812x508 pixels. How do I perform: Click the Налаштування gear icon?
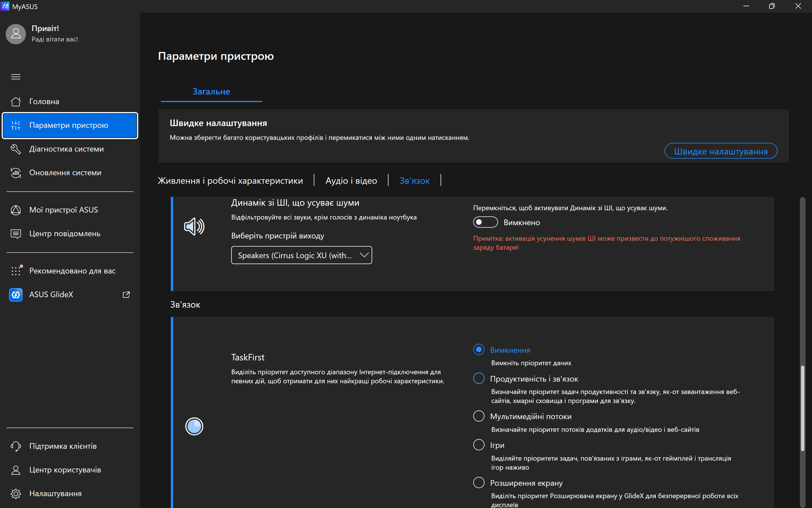16,494
